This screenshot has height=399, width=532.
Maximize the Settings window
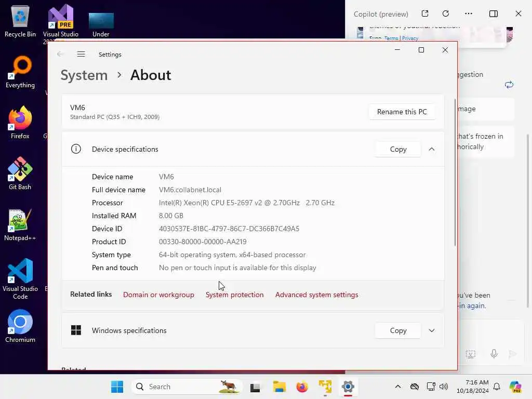421,50
